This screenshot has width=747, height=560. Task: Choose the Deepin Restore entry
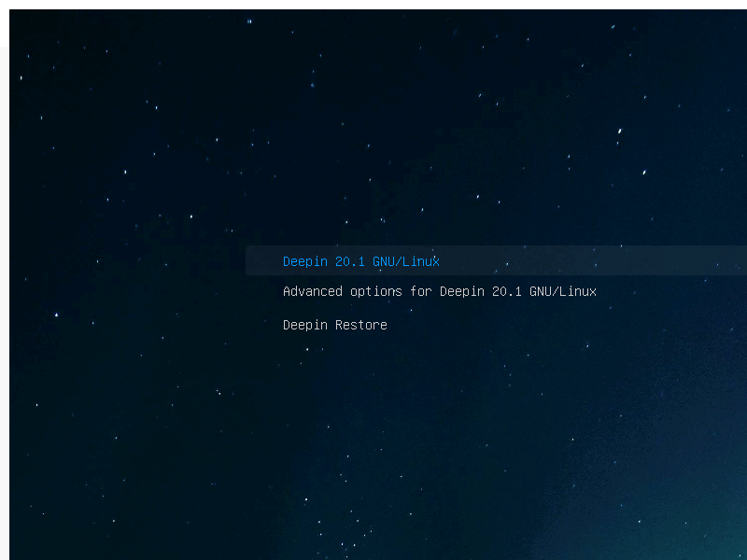(x=335, y=325)
